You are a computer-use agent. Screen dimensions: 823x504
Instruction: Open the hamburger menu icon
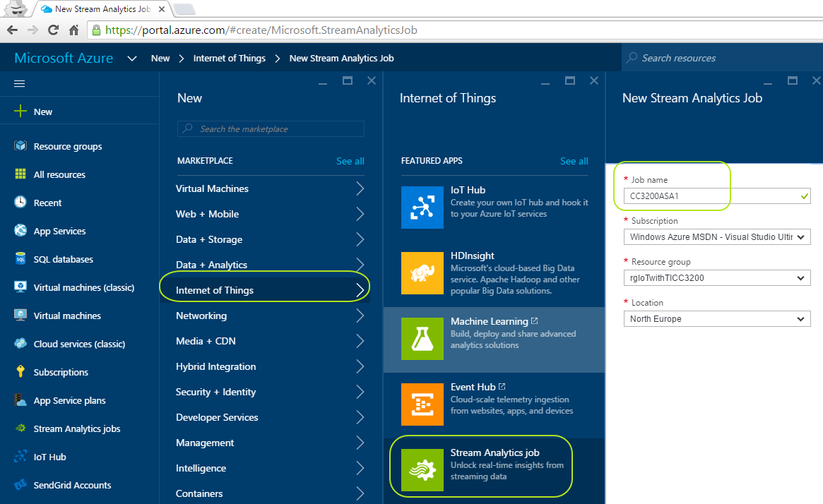pos(19,84)
